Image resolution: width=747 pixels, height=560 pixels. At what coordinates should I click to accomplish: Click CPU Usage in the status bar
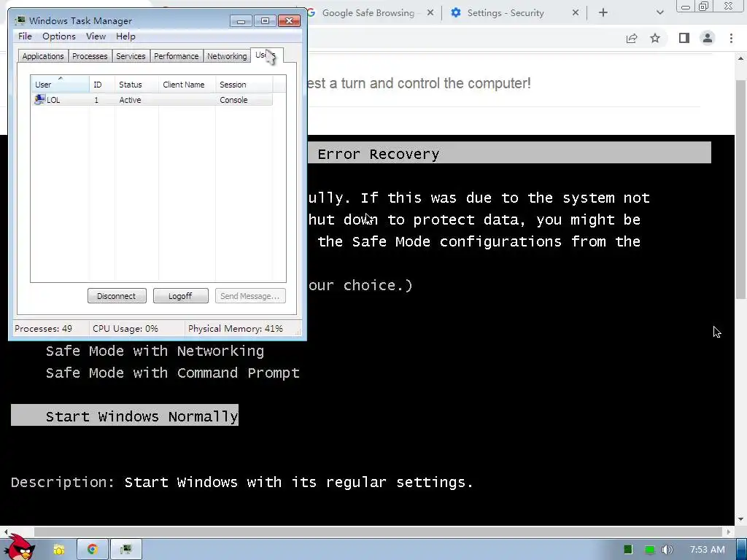(x=125, y=329)
